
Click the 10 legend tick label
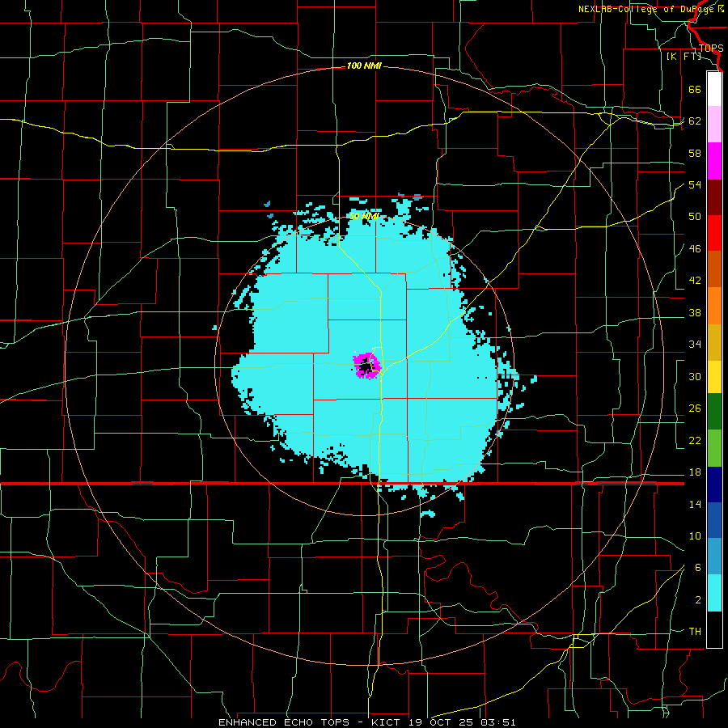(x=695, y=535)
